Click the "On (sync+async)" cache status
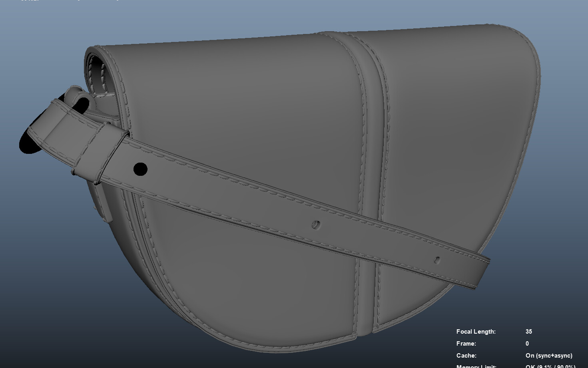The image size is (588, 368). pyautogui.click(x=549, y=356)
